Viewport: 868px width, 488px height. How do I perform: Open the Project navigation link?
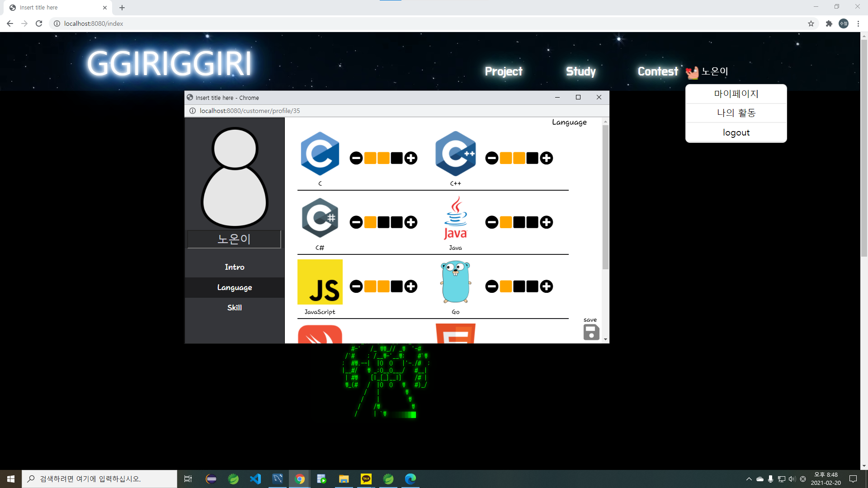503,71
